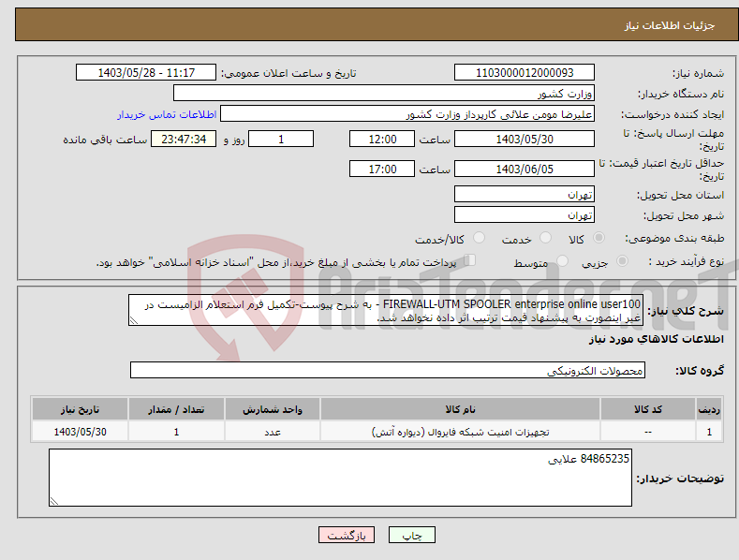
Task: Click the delivery province field تهران
Action: (525, 194)
